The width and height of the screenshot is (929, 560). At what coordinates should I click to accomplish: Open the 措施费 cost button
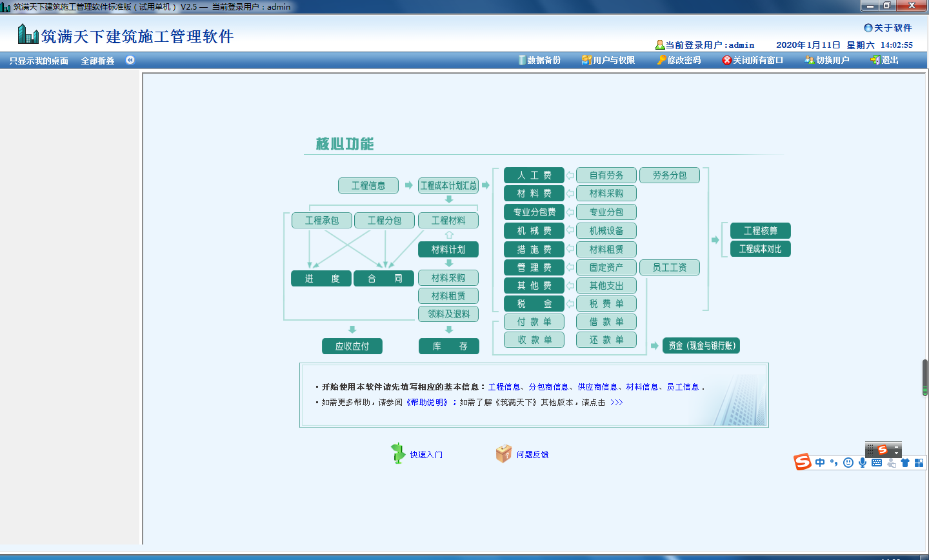534,250
